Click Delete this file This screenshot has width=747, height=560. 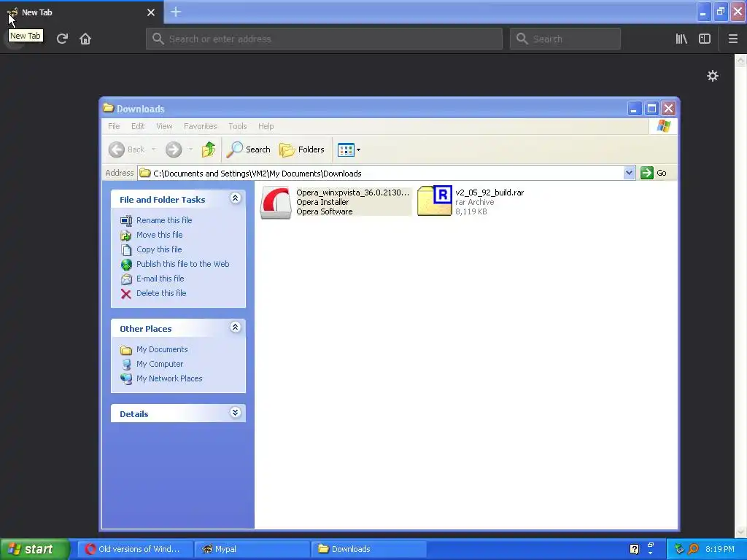(161, 293)
